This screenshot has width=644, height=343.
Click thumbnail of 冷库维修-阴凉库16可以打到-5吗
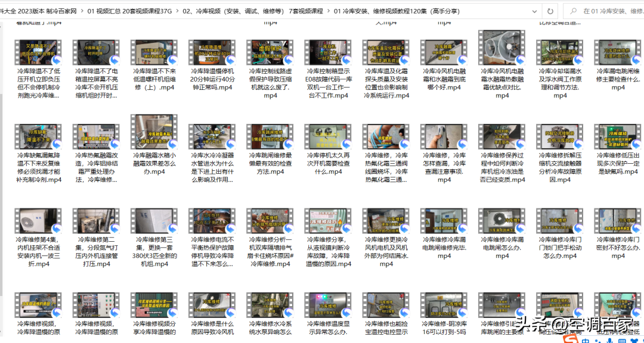[x=444, y=305]
